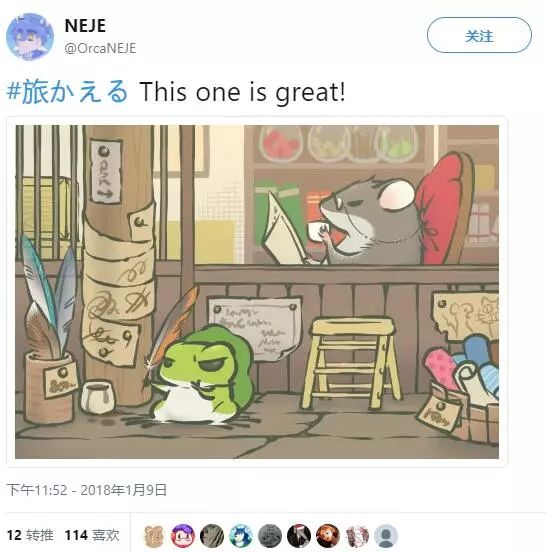Open the white and pink sketch avatar

coord(357,536)
